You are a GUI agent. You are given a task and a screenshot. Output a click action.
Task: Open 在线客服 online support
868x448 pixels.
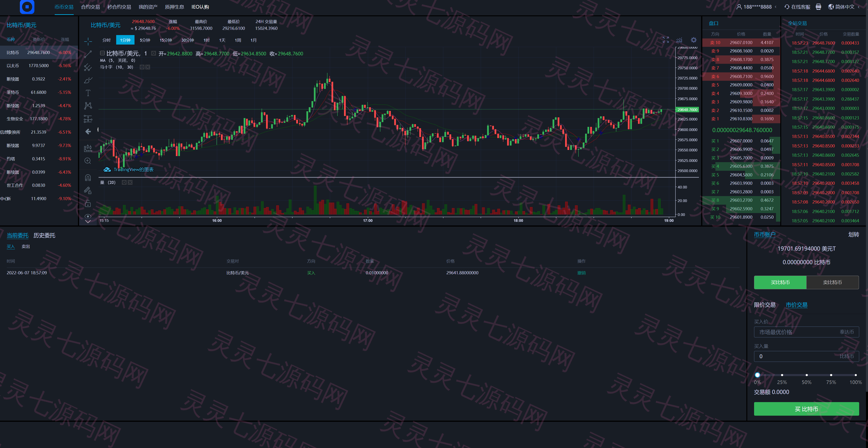[797, 7]
